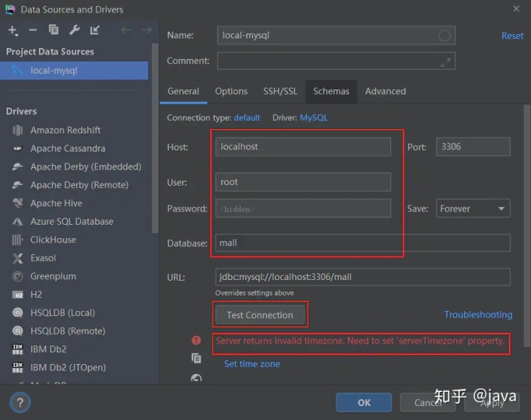Screen dimensions: 531x420
Task: Open the help question mark button
Action: [x=20, y=402]
